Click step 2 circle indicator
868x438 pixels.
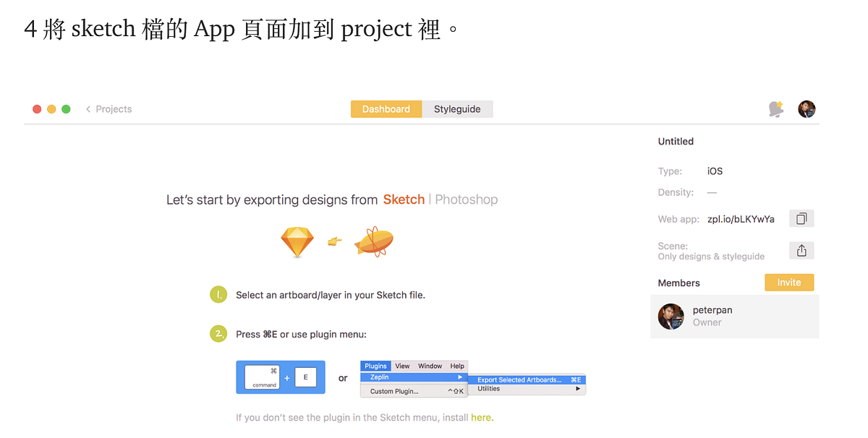point(218,334)
